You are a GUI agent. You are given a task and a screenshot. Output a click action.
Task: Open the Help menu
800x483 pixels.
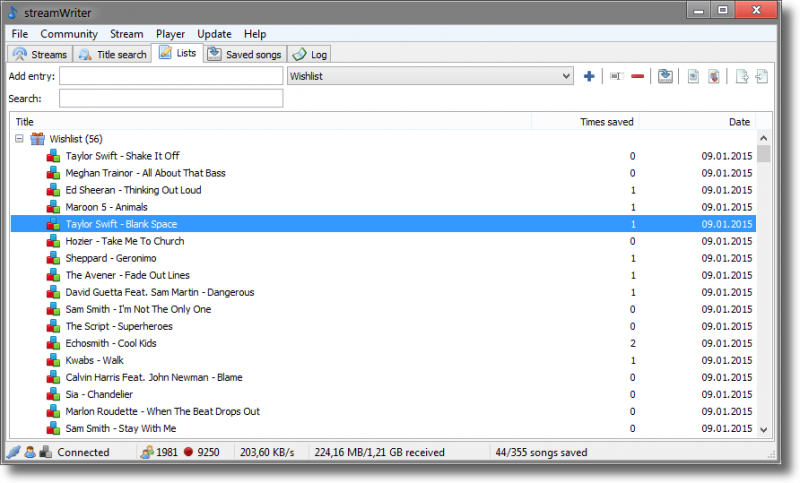click(255, 34)
